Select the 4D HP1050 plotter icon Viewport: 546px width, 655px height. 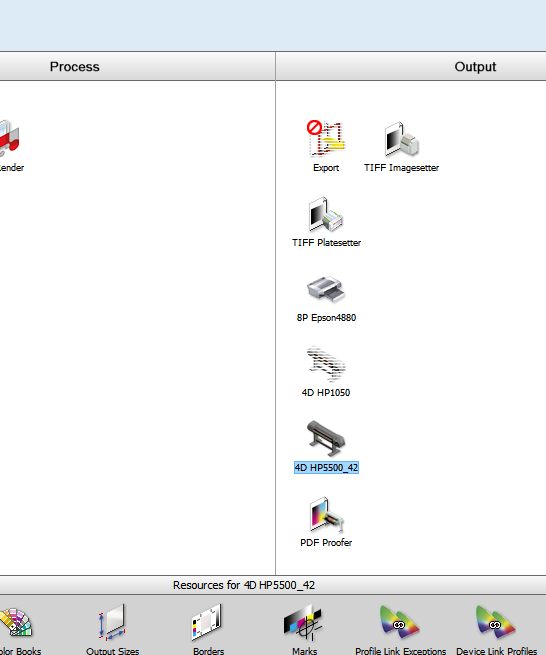pos(326,364)
